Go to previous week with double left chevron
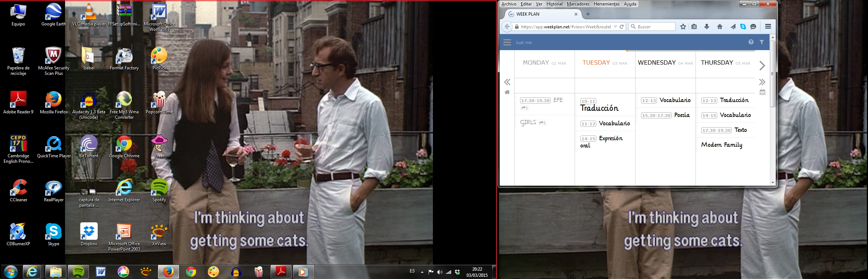 (x=507, y=82)
